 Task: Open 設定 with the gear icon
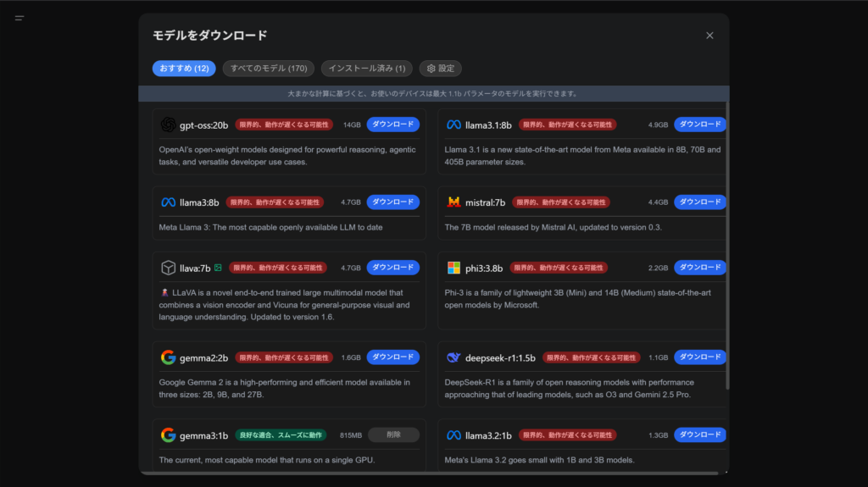[440, 69]
